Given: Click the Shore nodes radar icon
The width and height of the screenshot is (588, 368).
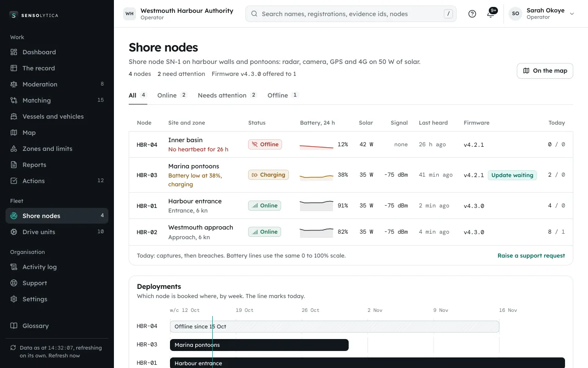Looking at the screenshot, I should pyautogui.click(x=14, y=216).
